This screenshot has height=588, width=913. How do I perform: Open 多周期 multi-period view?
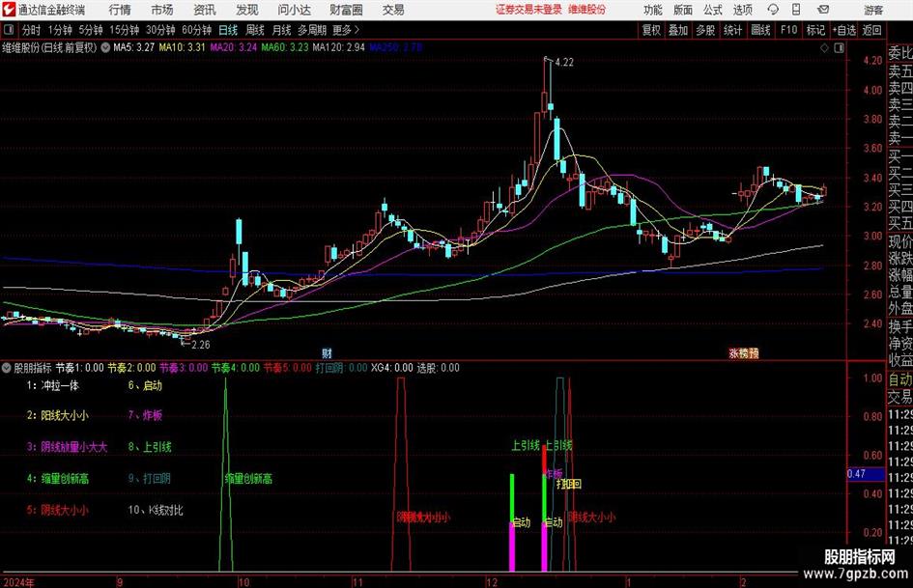[x=312, y=30]
